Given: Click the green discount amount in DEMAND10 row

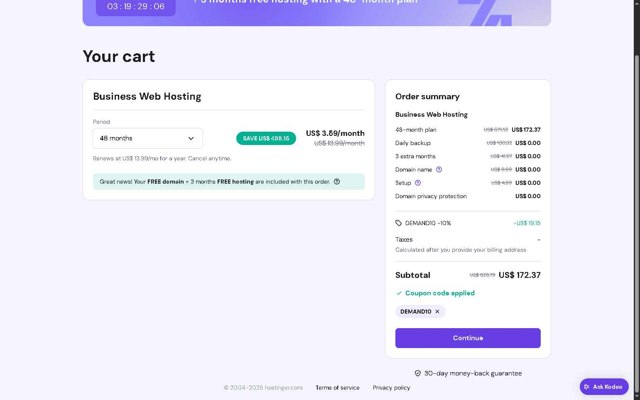Looking at the screenshot, I should coord(527,223).
